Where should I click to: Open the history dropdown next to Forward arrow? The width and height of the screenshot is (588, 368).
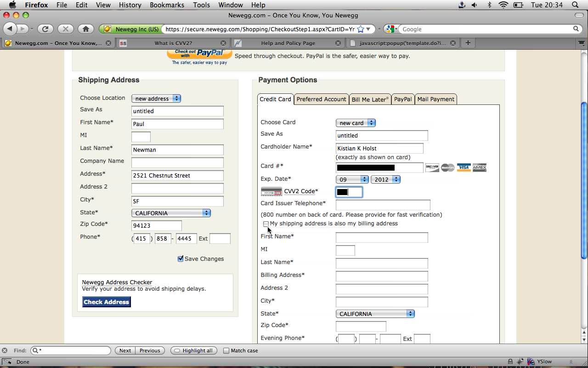pyautogui.click(x=32, y=29)
